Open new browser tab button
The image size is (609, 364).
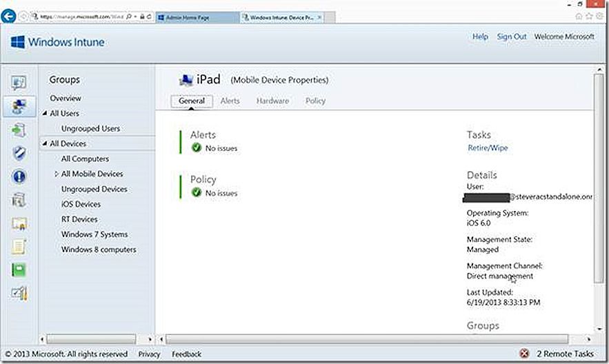coord(330,17)
